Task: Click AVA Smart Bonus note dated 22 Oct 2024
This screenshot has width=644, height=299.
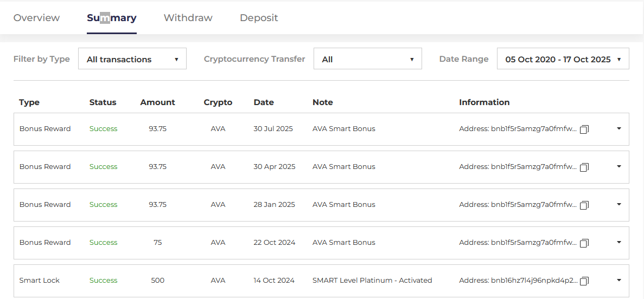Action: point(344,243)
